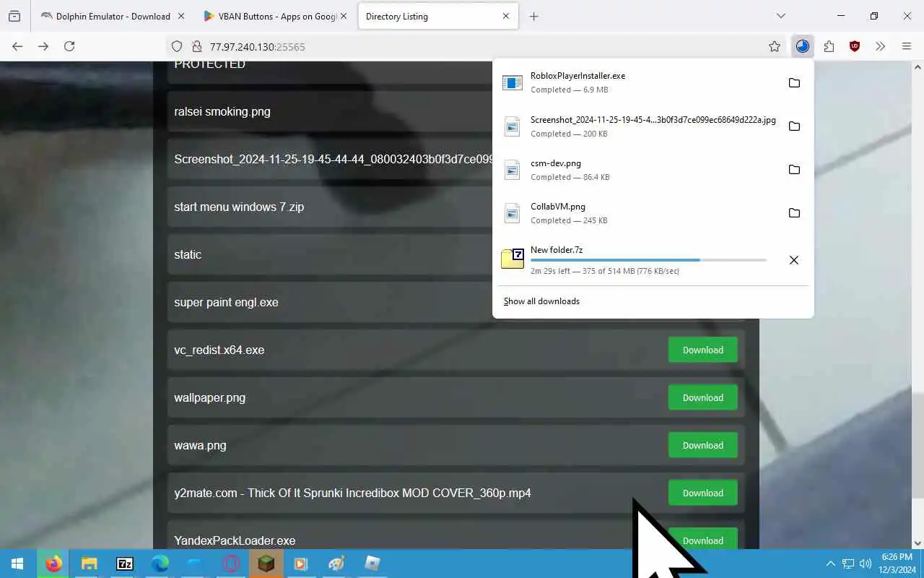Open the network tray icon
Screen dimensions: 924x578
tap(848, 564)
